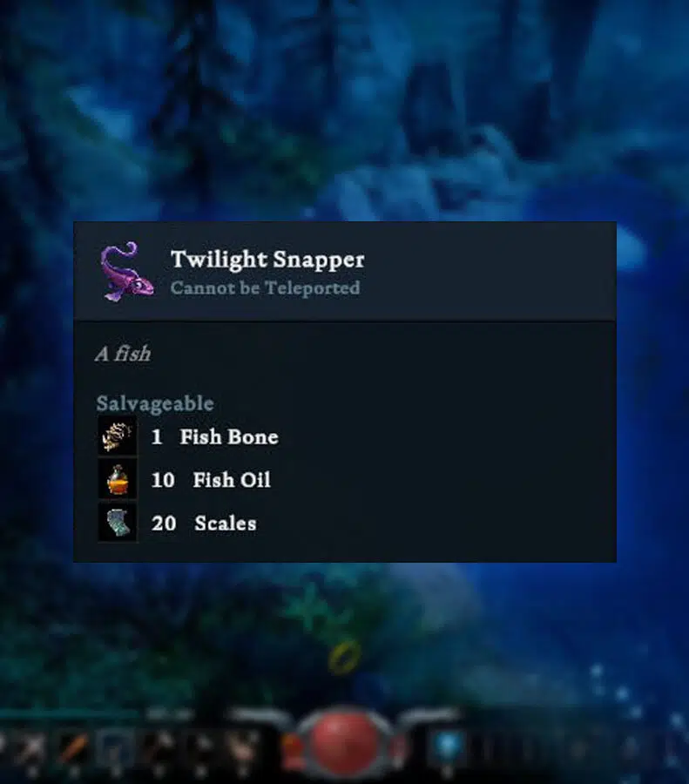Viewport: 689px width, 784px height.
Task: Click the Twilight Snapper title text
Action: click(x=267, y=259)
